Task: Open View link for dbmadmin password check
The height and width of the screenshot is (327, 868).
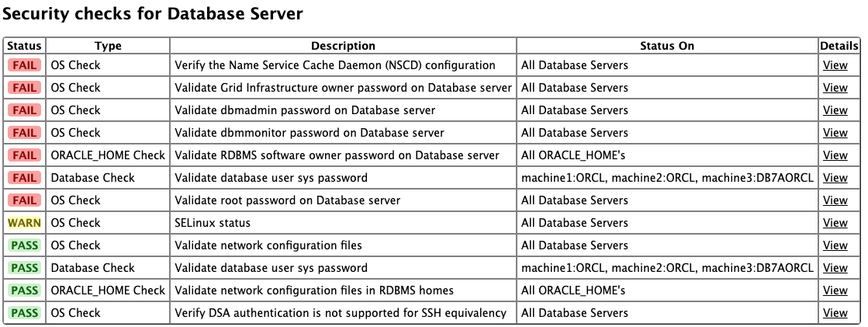Action: [835, 110]
